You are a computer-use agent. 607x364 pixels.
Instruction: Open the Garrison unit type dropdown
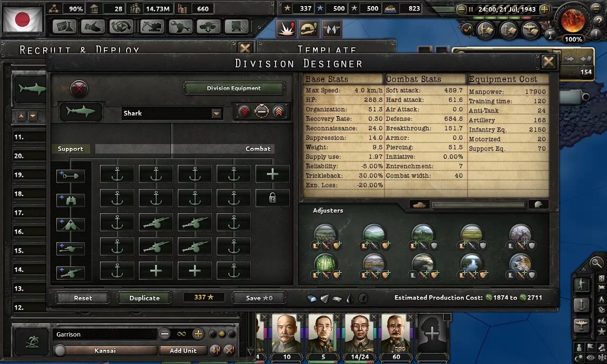(105, 334)
